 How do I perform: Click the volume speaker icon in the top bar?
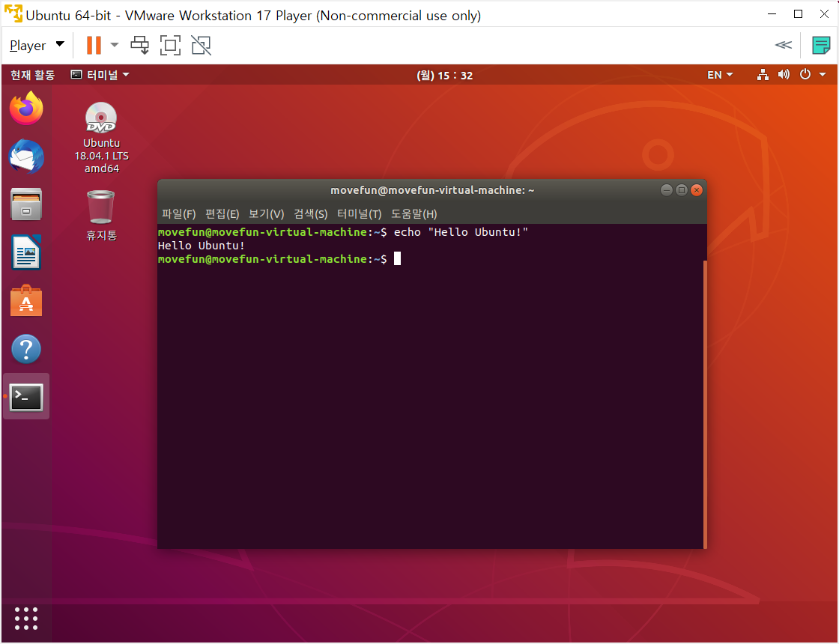(784, 75)
